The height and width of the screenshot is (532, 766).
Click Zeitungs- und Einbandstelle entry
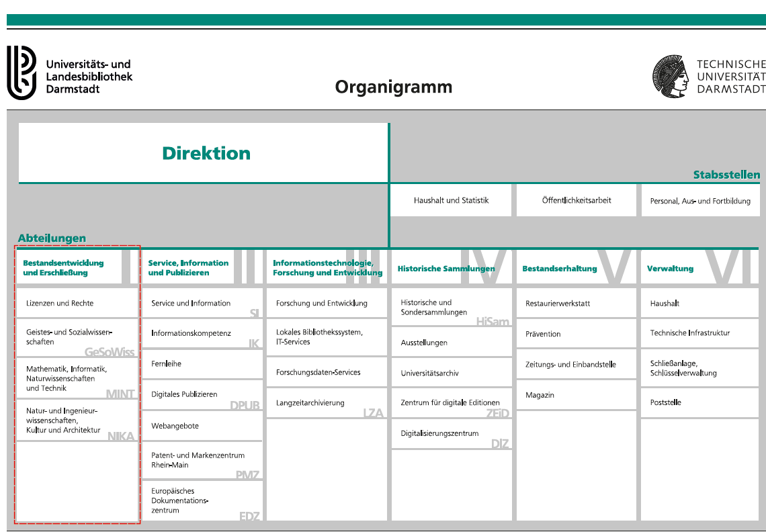[577, 365]
